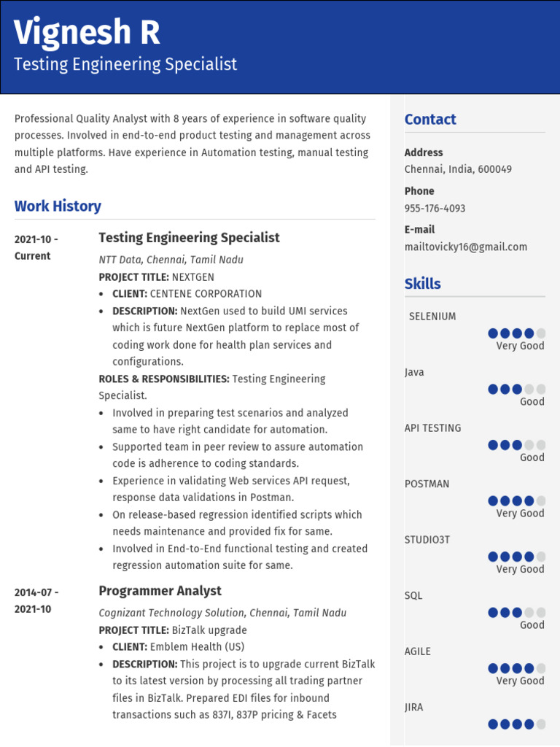The image size is (560, 747).
Task: Click the phone number 955-176-4093
Action: click(435, 208)
